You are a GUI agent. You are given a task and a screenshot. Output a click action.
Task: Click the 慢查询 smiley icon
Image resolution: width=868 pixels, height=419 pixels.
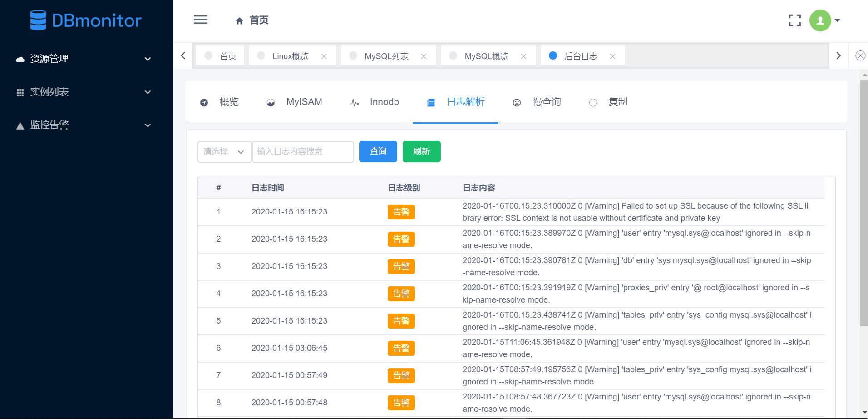pyautogui.click(x=517, y=103)
